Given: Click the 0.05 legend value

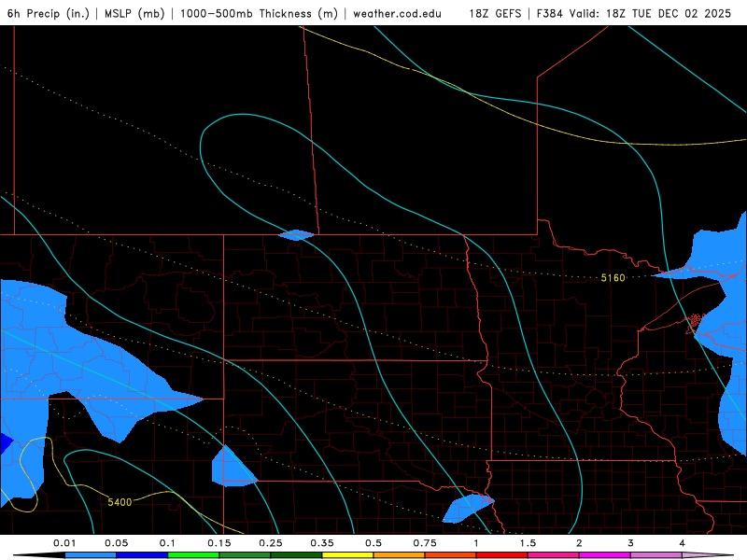Looking at the screenshot, I should 116,543.
